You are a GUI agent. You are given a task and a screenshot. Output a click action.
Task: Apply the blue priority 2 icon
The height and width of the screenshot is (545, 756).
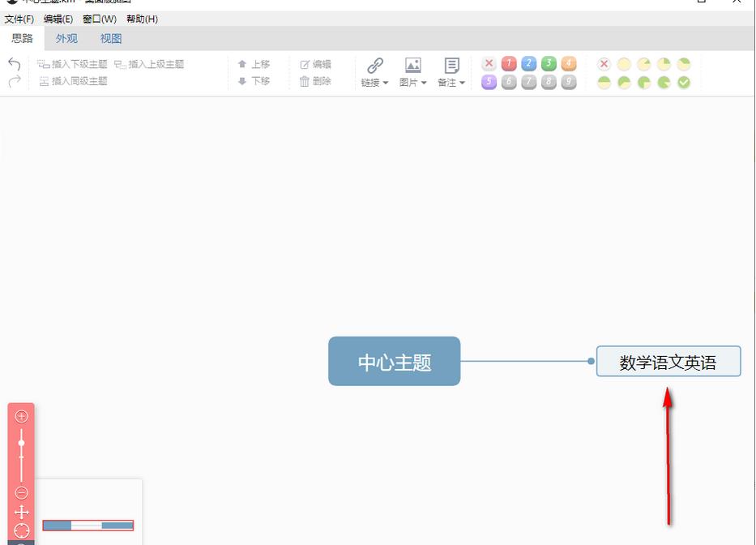coord(528,62)
